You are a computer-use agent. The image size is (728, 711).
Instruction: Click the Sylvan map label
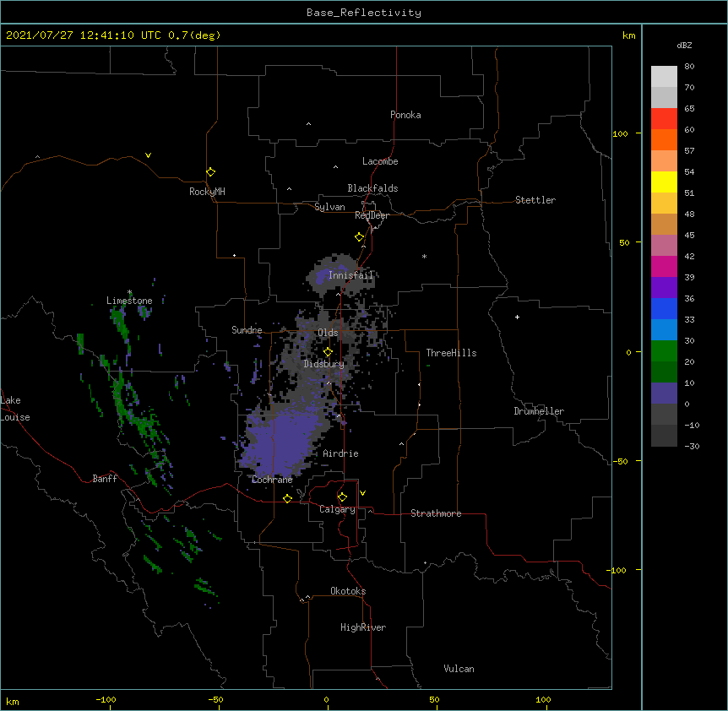tap(329, 207)
